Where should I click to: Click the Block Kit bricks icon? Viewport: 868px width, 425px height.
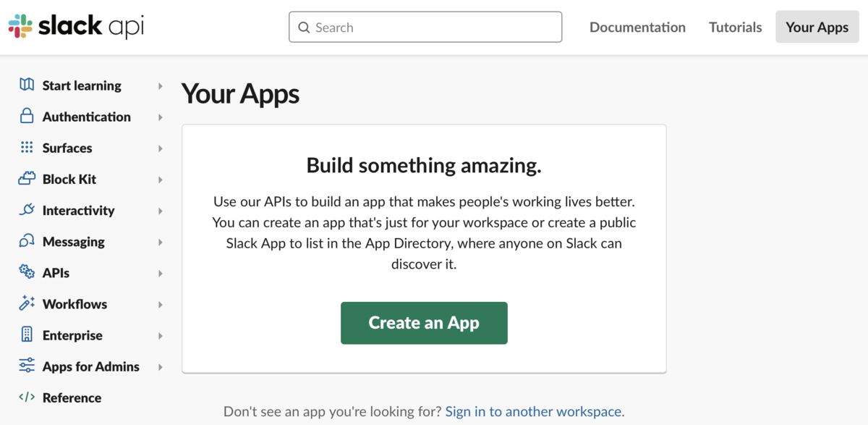(x=27, y=178)
